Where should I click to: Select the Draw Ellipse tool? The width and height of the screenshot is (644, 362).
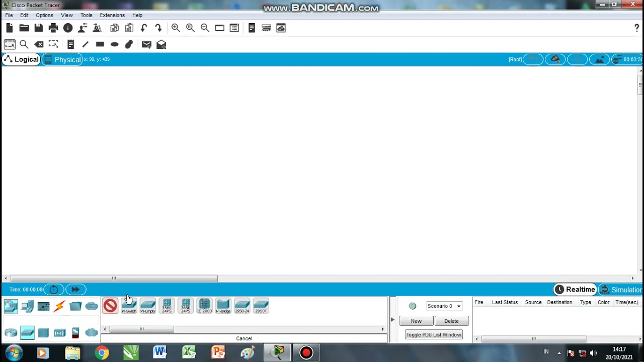point(114,45)
